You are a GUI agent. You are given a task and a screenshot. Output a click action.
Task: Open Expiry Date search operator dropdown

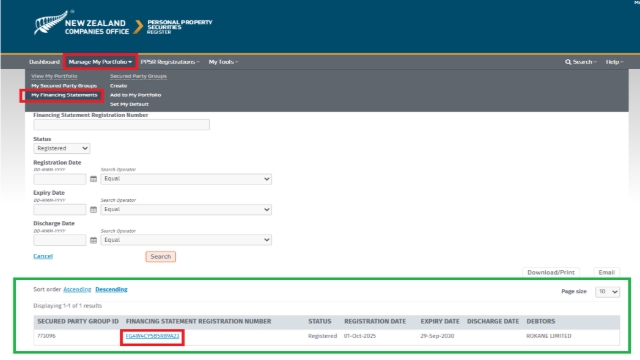[186, 210]
